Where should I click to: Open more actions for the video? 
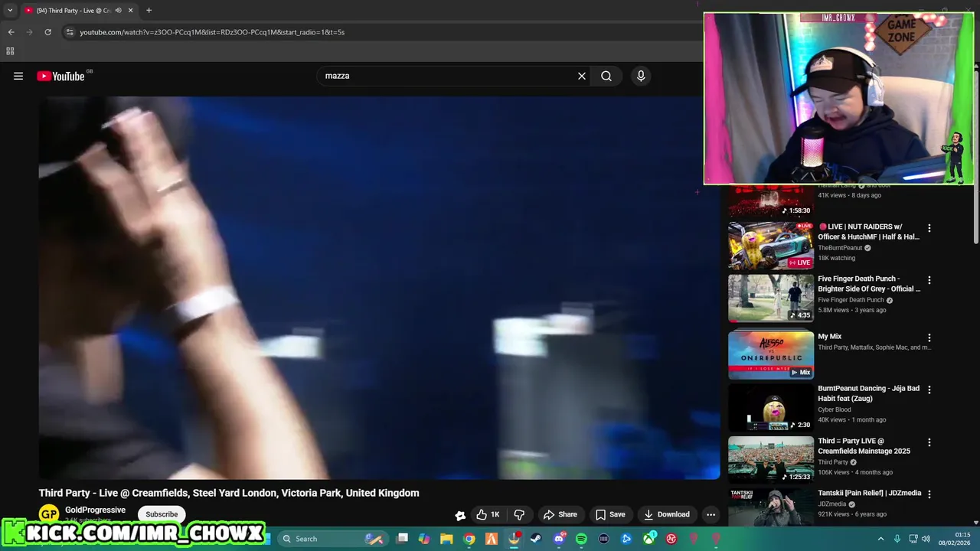coord(710,514)
